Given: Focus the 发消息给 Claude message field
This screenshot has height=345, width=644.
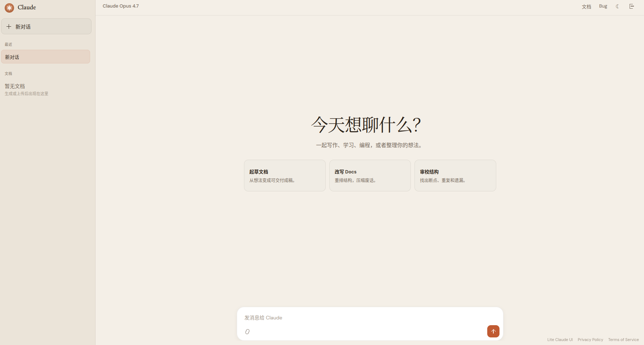Looking at the screenshot, I should pyautogui.click(x=370, y=318).
